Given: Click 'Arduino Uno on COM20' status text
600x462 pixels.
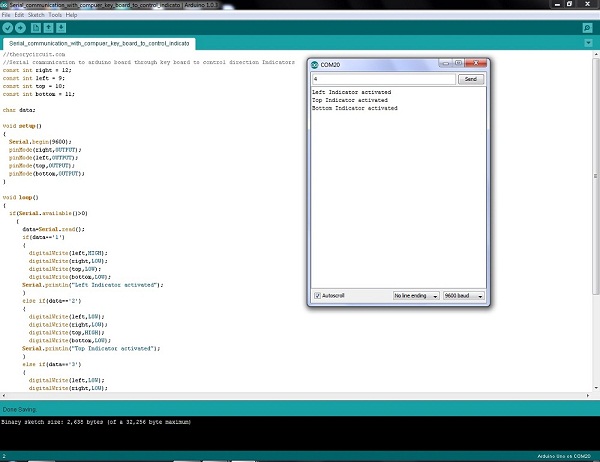Looking at the screenshot, I should tap(564, 456).
